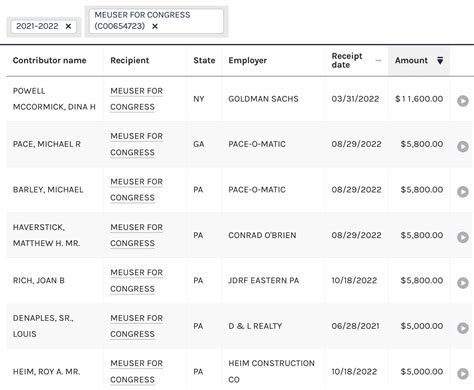Viewport: 474px width, 390px height.
Task: Expand details for Heim, Roy A. row
Action: (x=463, y=374)
